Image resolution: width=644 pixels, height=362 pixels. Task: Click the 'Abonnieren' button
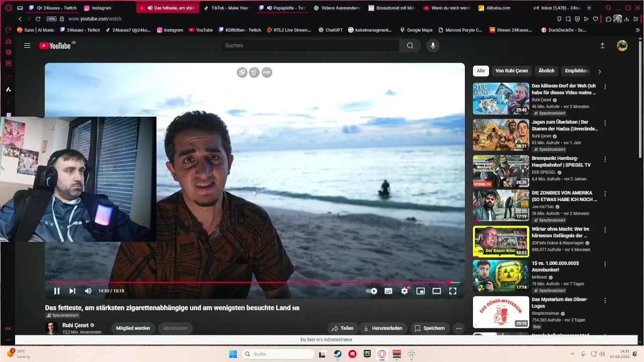(175, 328)
